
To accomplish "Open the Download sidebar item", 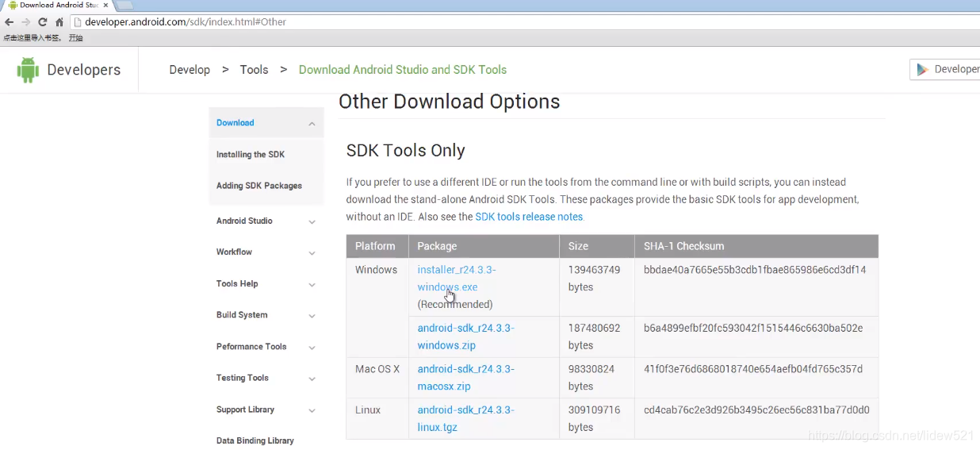I will pos(235,123).
